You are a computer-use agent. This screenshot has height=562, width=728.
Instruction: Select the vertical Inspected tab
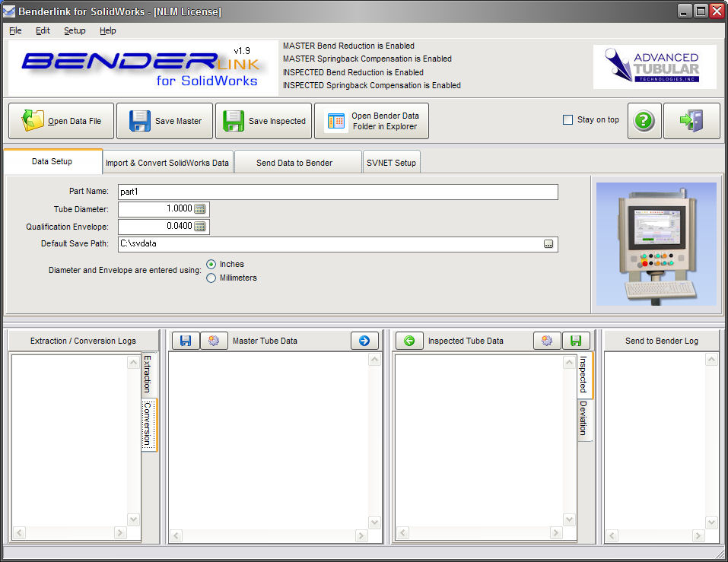(584, 374)
